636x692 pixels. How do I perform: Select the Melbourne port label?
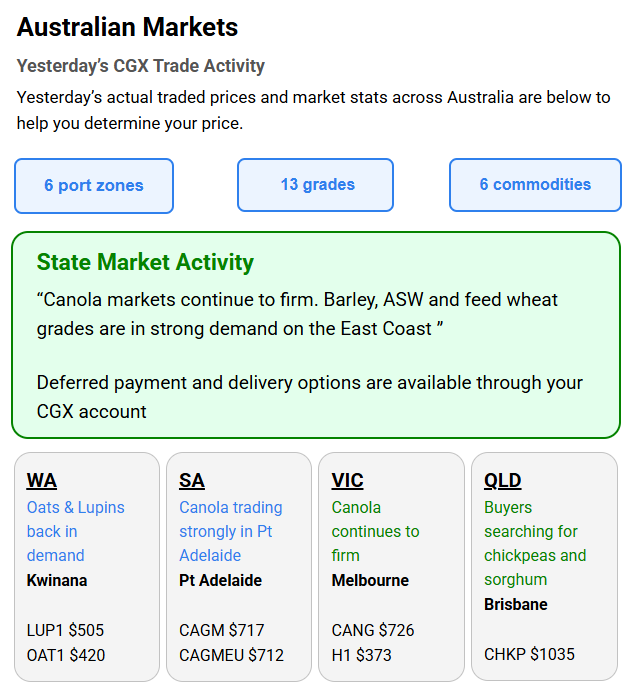coord(370,580)
